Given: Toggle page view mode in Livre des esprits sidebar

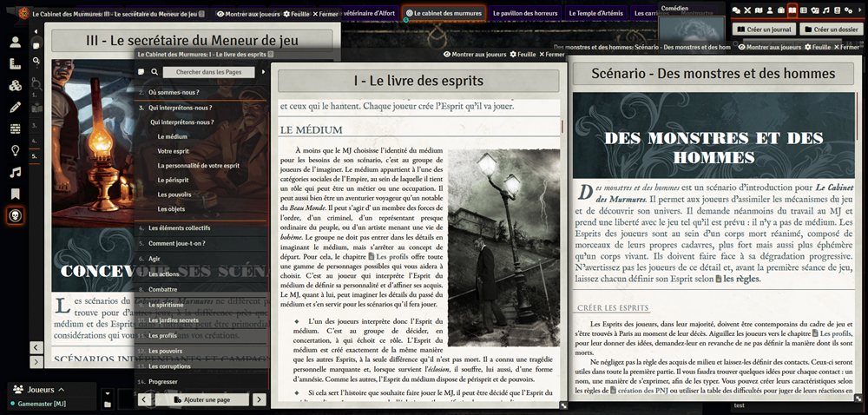Looking at the screenshot, I should coord(141,72).
